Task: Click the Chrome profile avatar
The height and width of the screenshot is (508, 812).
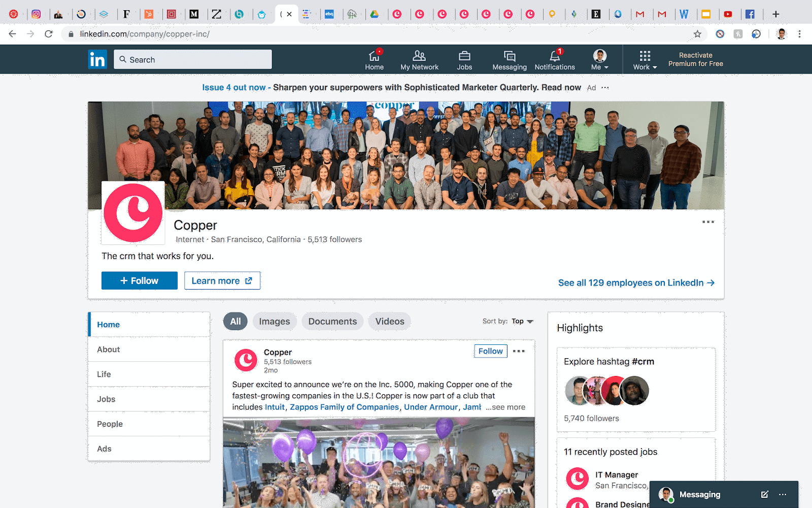Action: coord(782,34)
